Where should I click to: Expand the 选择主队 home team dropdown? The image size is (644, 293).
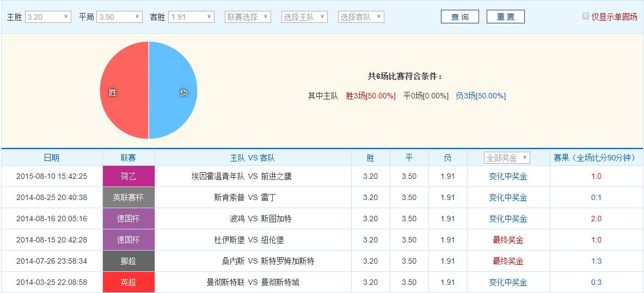click(304, 17)
